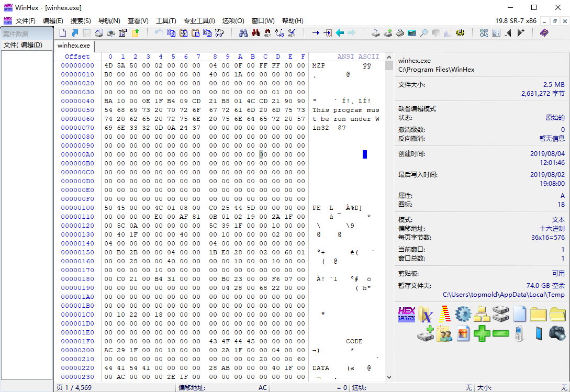570x392 pixels.
Task: Click the Copy block toolbar icon
Action: coord(171,33)
